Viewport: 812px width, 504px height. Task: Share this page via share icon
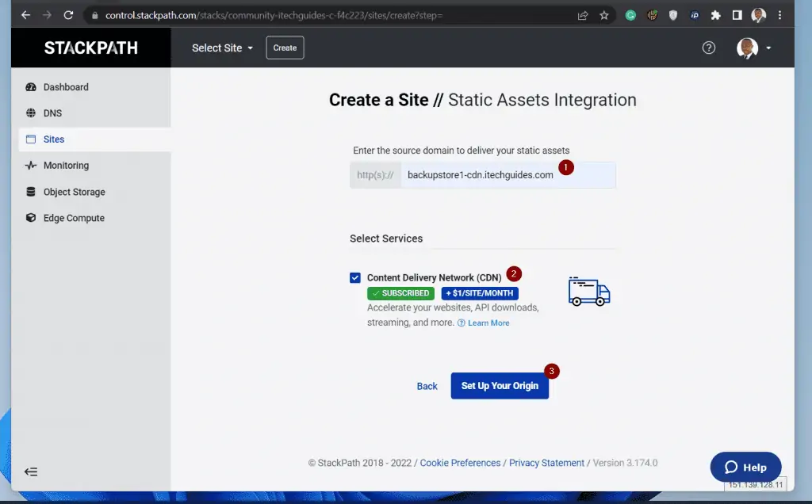[583, 16]
